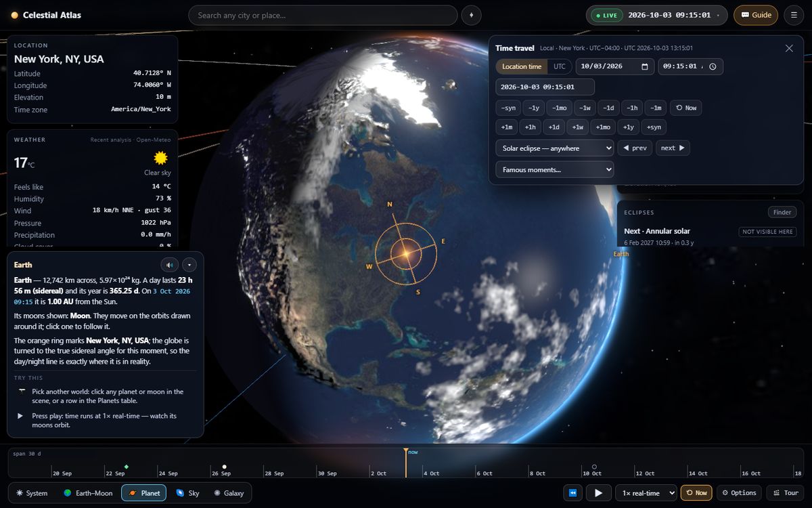Click the green diamond event marker on timeline
The width and height of the screenshot is (812, 508).
click(x=127, y=467)
